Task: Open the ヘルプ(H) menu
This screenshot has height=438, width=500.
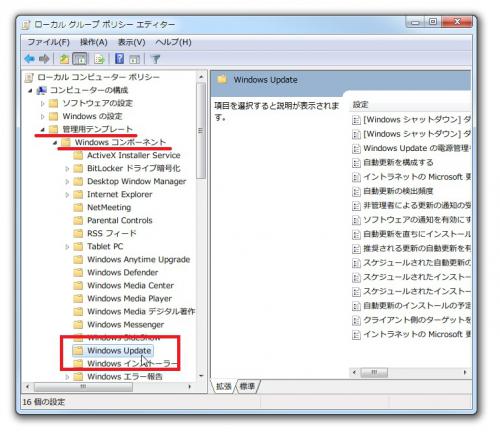Action: point(173,42)
